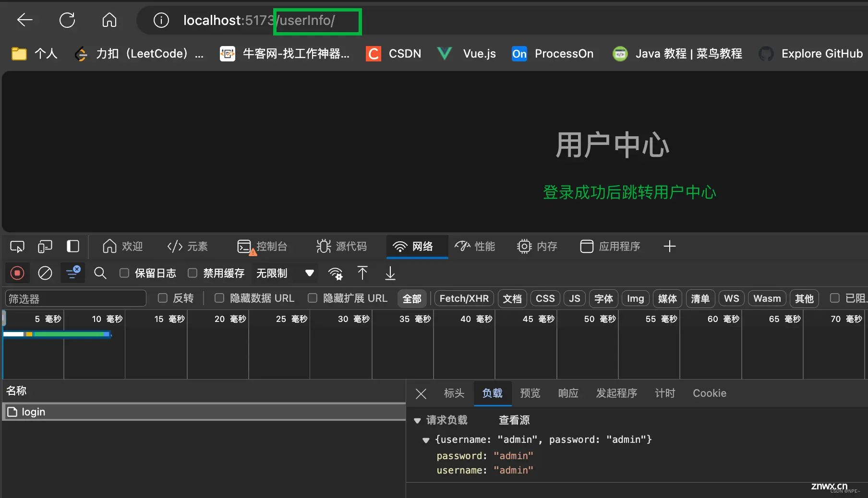Open network conditions wifi-gear icon

336,273
